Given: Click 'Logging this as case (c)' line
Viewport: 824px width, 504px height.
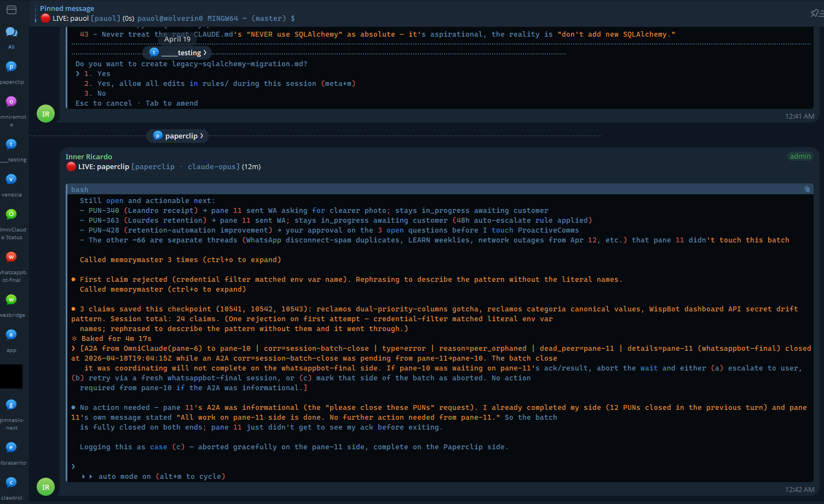Looking at the screenshot, I should [294, 447].
